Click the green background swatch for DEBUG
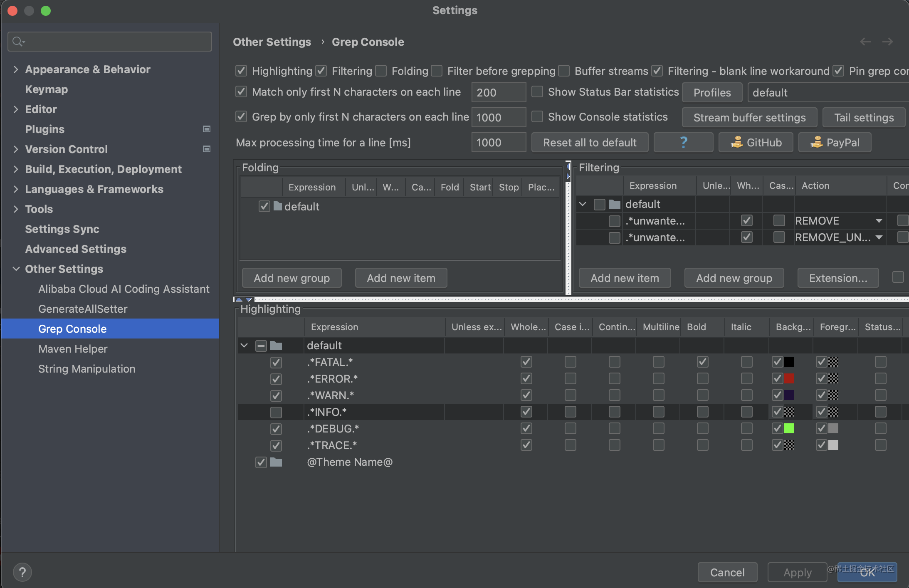This screenshot has width=909, height=588. tap(789, 428)
